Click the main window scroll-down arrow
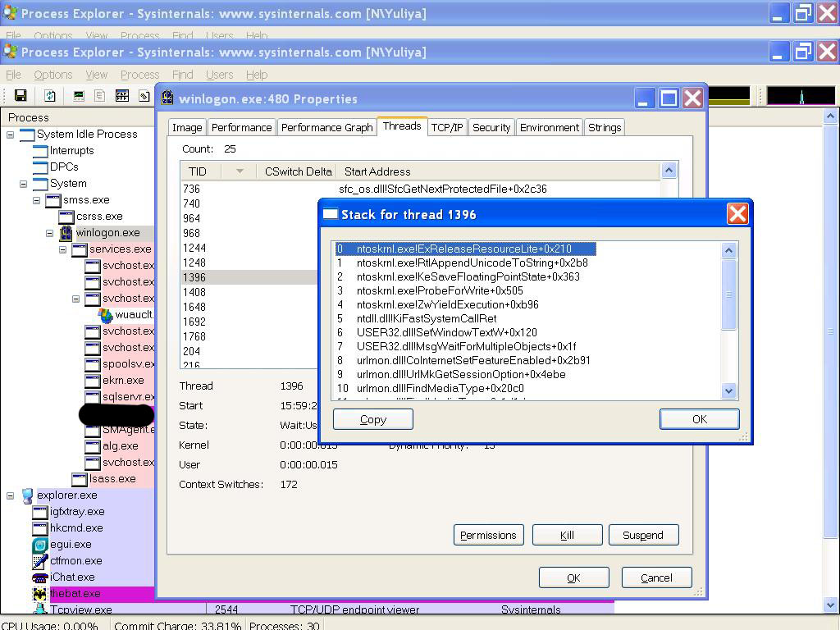The height and width of the screenshot is (630, 840). point(830,605)
